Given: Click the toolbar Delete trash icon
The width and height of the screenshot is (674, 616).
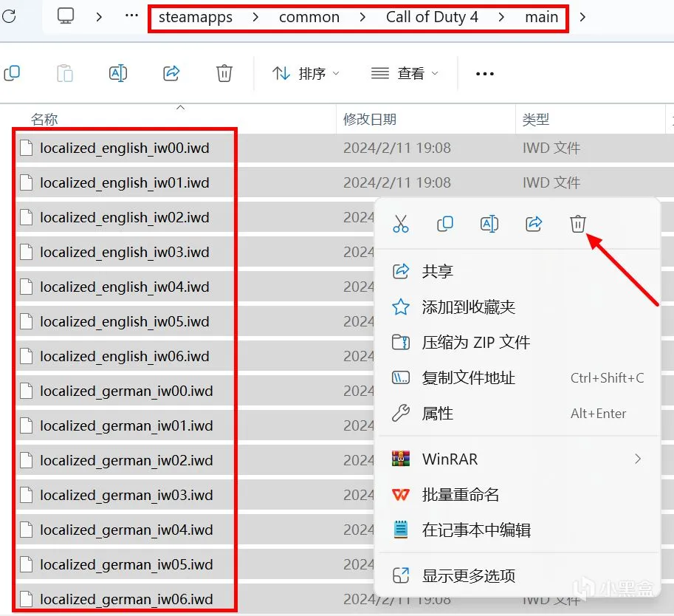Looking at the screenshot, I should coord(224,73).
